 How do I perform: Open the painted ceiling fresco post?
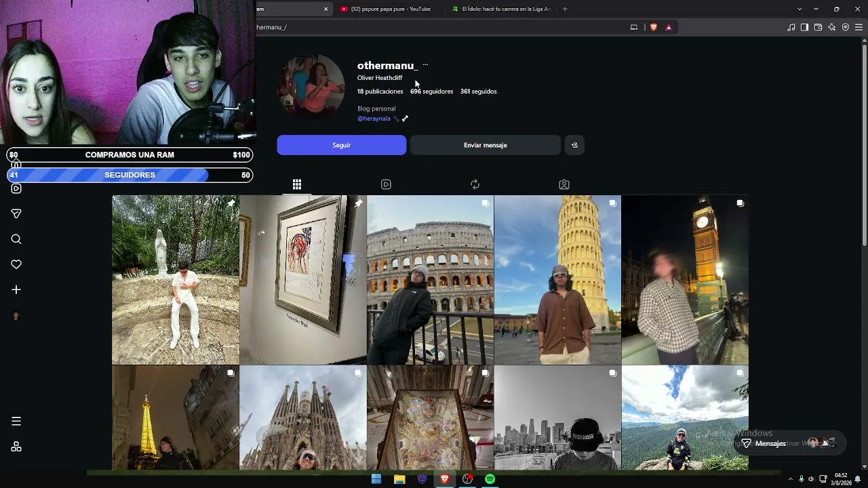[x=431, y=418]
